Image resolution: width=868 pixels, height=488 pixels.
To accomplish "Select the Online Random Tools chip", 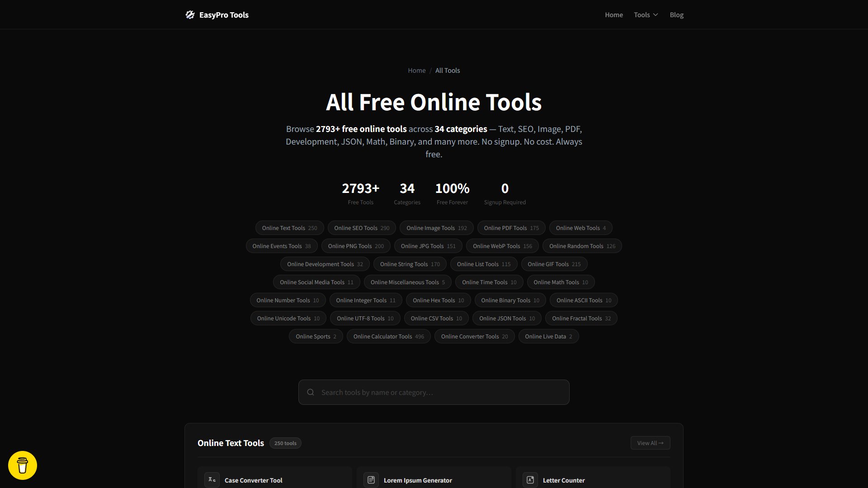I will tap(582, 246).
